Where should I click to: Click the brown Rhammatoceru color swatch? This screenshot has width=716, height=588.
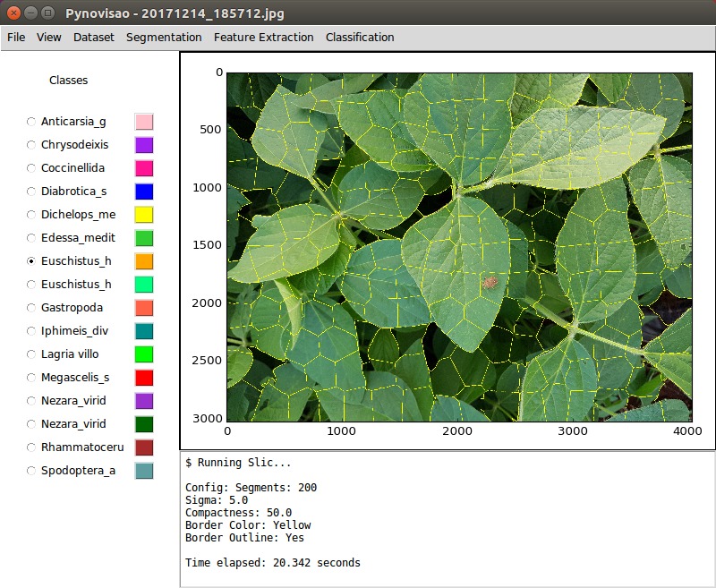144,447
